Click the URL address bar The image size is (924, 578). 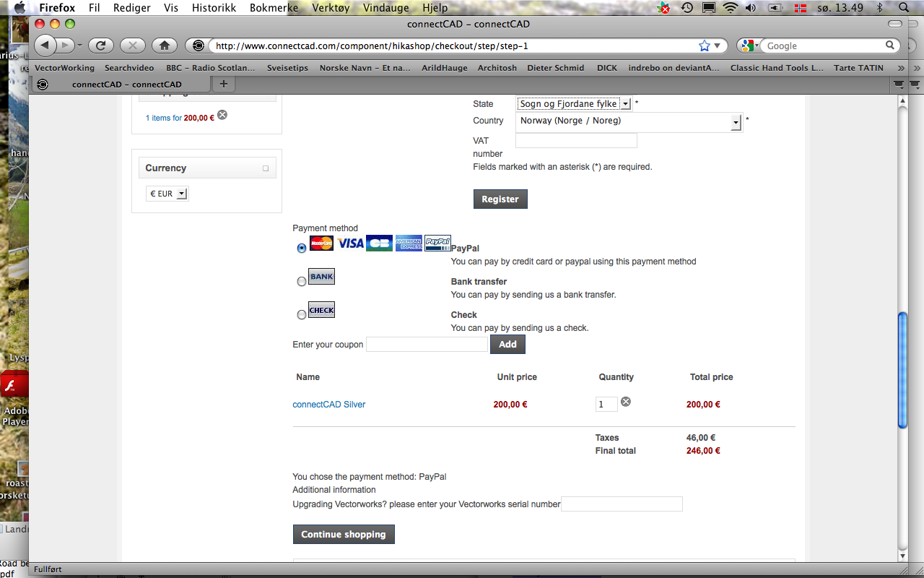click(455, 46)
